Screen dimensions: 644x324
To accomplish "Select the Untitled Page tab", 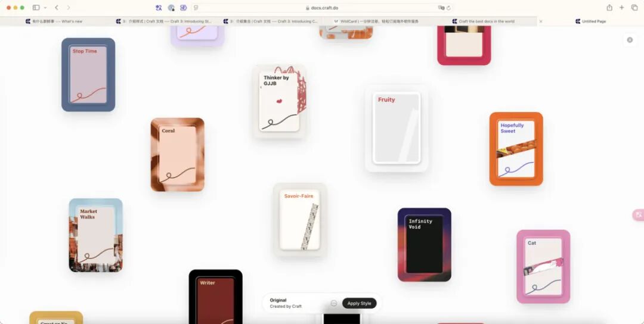I will tap(590, 21).
